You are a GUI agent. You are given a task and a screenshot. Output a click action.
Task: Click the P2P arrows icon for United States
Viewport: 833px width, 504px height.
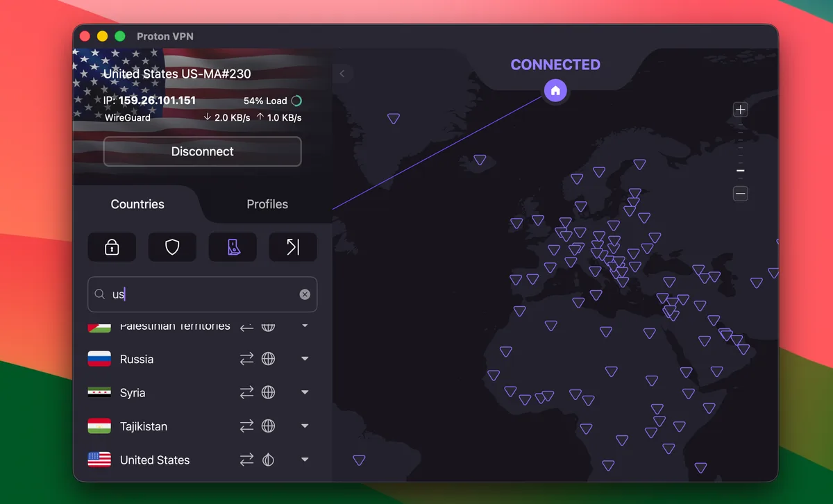247,460
